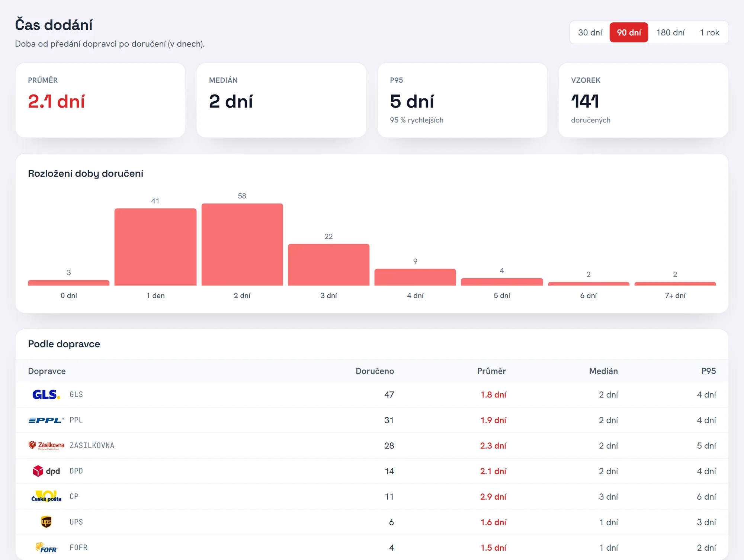Switch to the 1 rok period
This screenshot has height=560, width=744.
click(x=709, y=32)
